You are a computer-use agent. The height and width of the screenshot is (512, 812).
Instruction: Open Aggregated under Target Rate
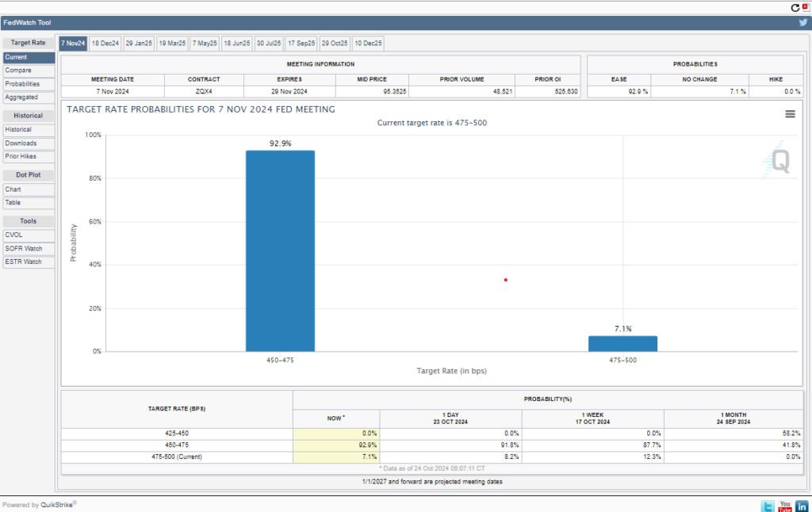click(x=29, y=97)
